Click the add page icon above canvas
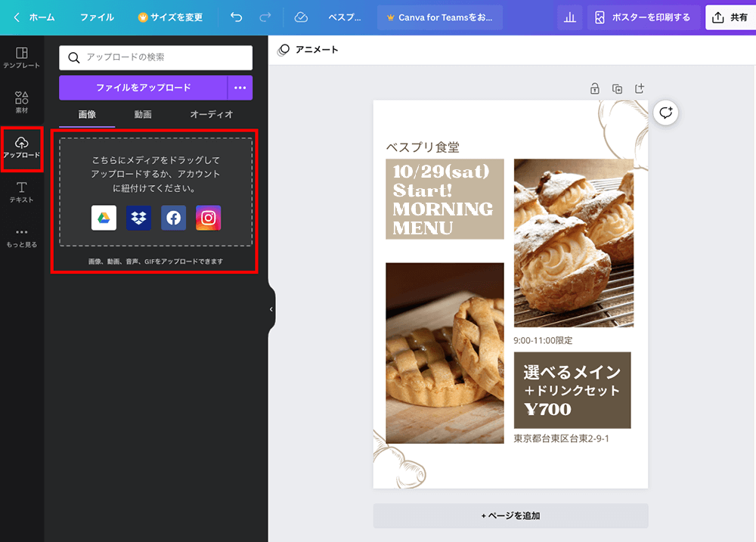Viewport: 756px width, 542px height. point(640,88)
